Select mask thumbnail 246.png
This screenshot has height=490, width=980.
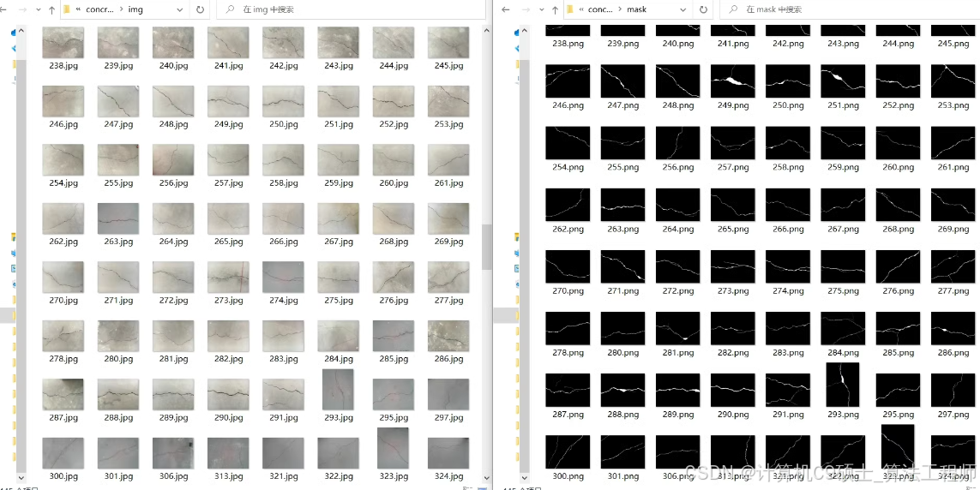click(x=568, y=81)
